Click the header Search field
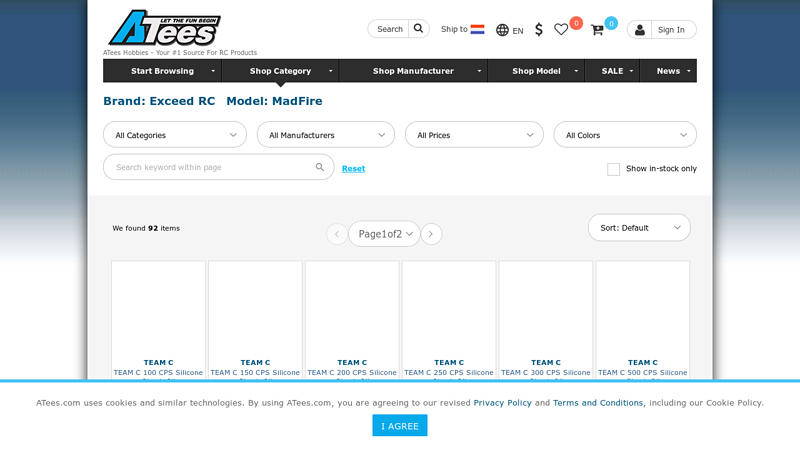 point(390,29)
